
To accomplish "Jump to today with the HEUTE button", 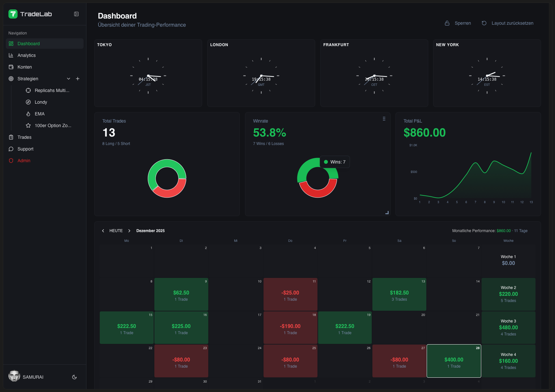I will click(116, 231).
